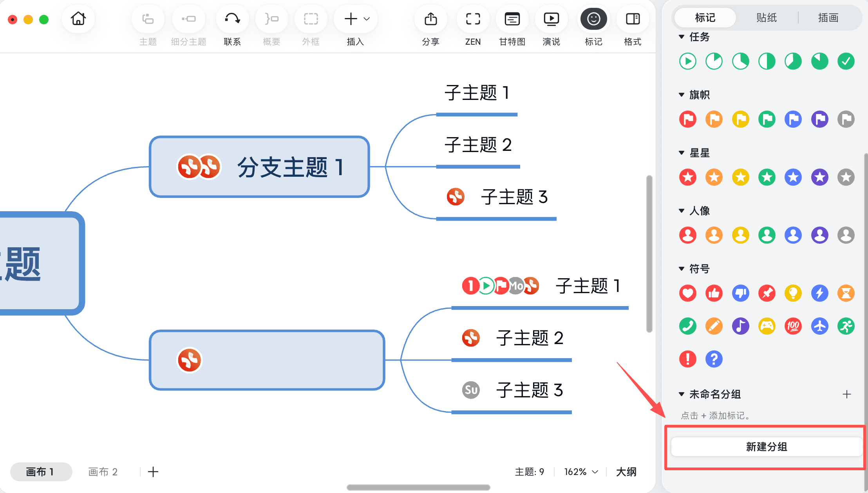This screenshot has width=868, height=493.
Task: Collapse the 旗帜 flag group
Action: (682, 95)
